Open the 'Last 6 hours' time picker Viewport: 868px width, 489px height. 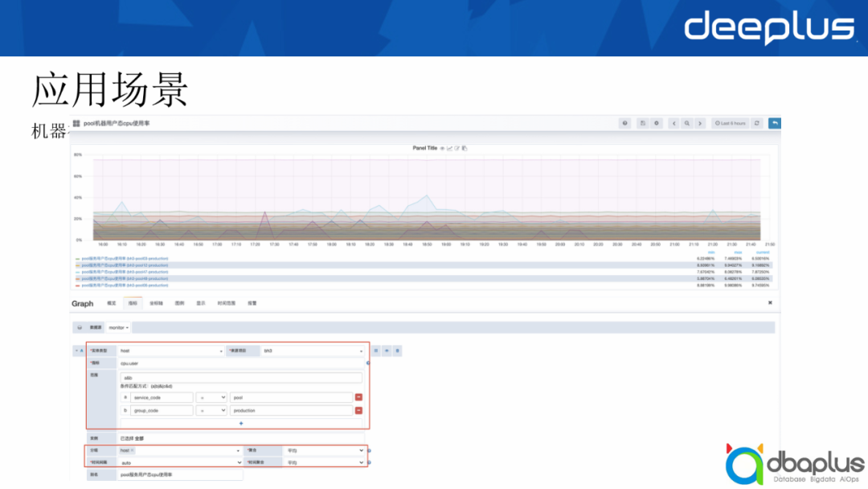pyautogui.click(x=731, y=124)
